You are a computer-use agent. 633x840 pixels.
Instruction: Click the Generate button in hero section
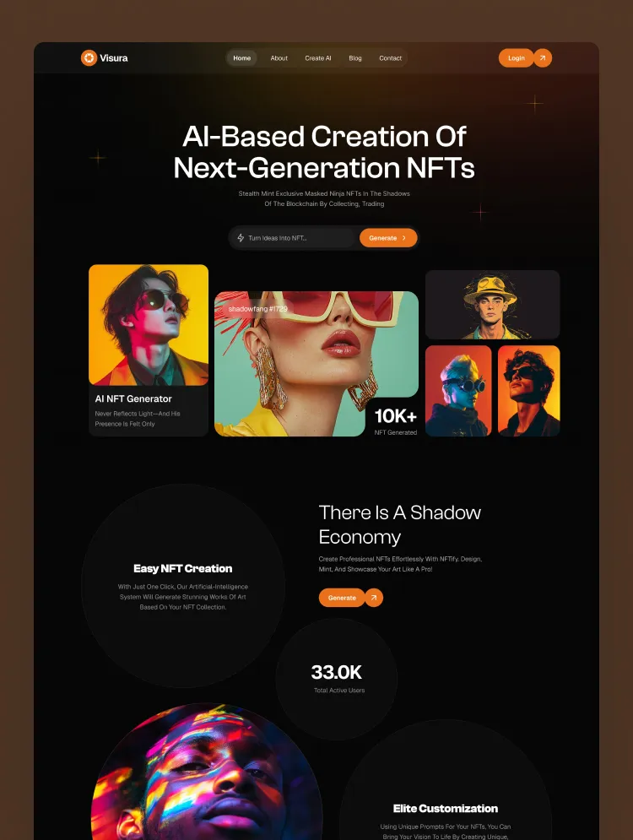(x=388, y=238)
